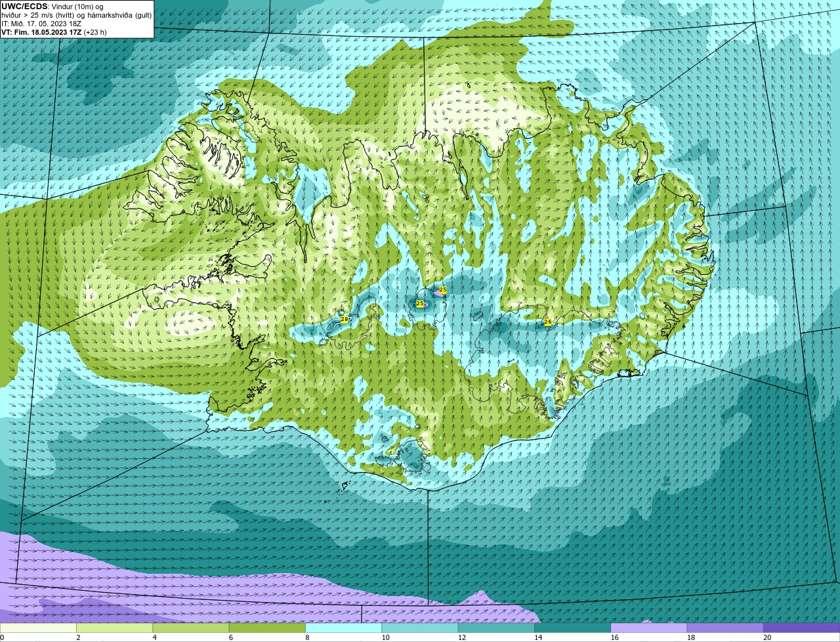Click the upper of the two 25 gust labels

coord(443,289)
